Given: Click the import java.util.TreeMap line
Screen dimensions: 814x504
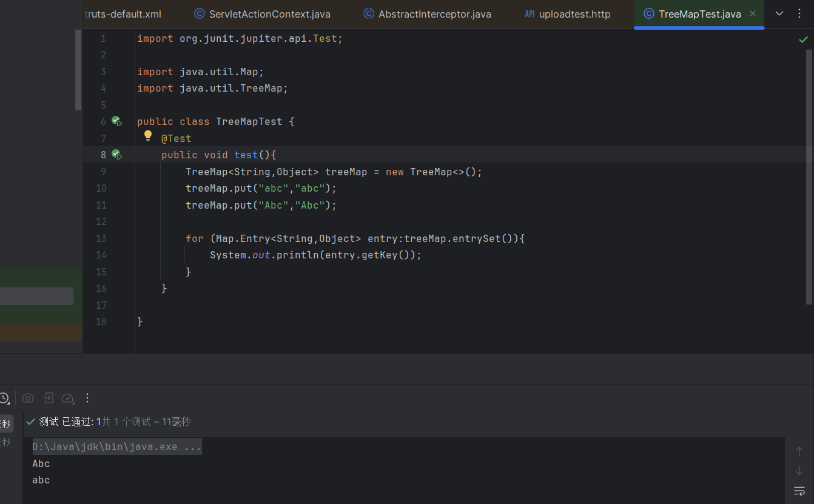Looking at the screenshot, I should tap(213, 88).
